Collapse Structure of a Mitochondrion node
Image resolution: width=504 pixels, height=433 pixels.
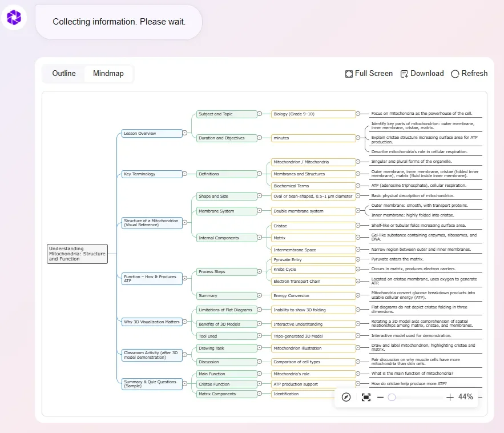(185, 222)
